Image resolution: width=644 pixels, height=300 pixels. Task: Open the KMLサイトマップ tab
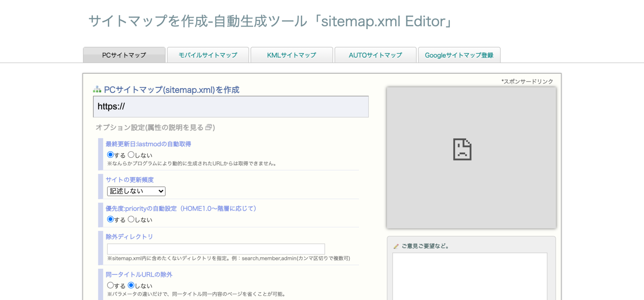coord(292,55)
